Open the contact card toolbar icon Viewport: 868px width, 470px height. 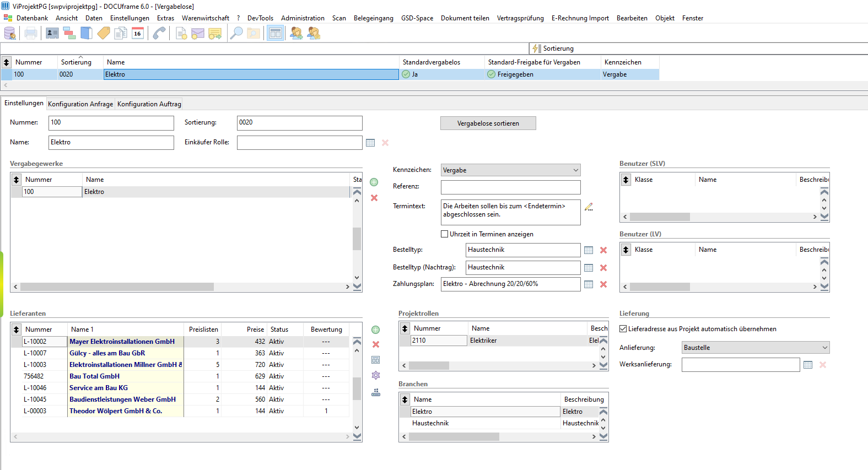tap(52, 33)
